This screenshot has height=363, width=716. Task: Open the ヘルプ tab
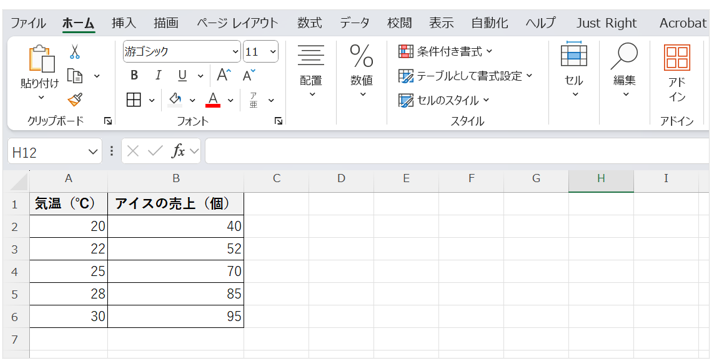pos(541,23)
